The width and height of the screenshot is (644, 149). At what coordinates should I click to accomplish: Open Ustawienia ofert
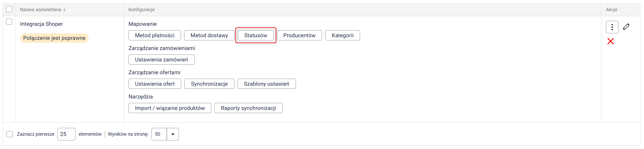(155, 84)
